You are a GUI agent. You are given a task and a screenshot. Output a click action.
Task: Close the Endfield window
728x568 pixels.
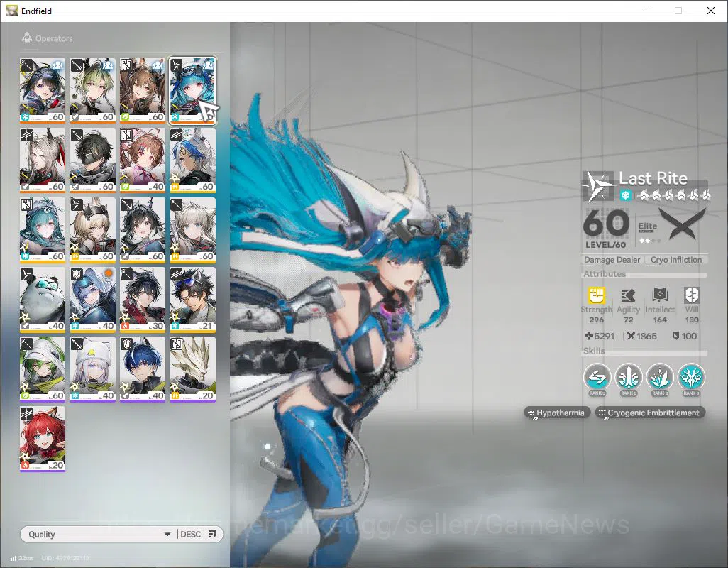click(711, 11)
